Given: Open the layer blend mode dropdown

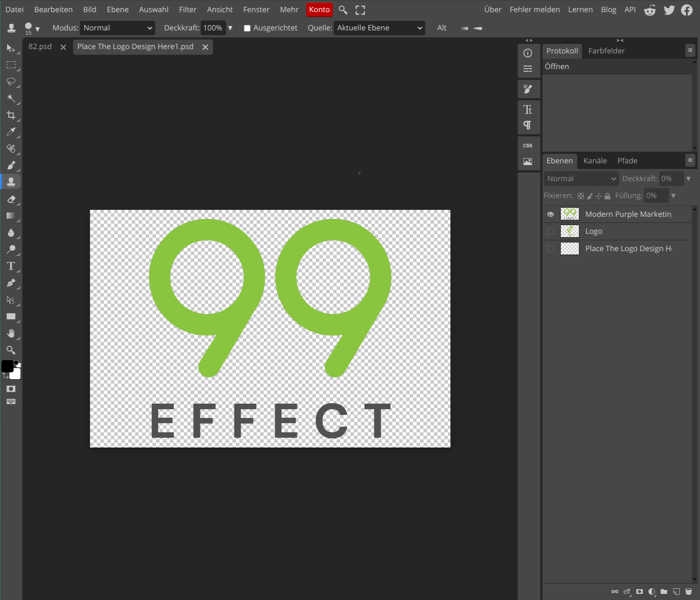Looking at the screenshot, I should point(581,179).
